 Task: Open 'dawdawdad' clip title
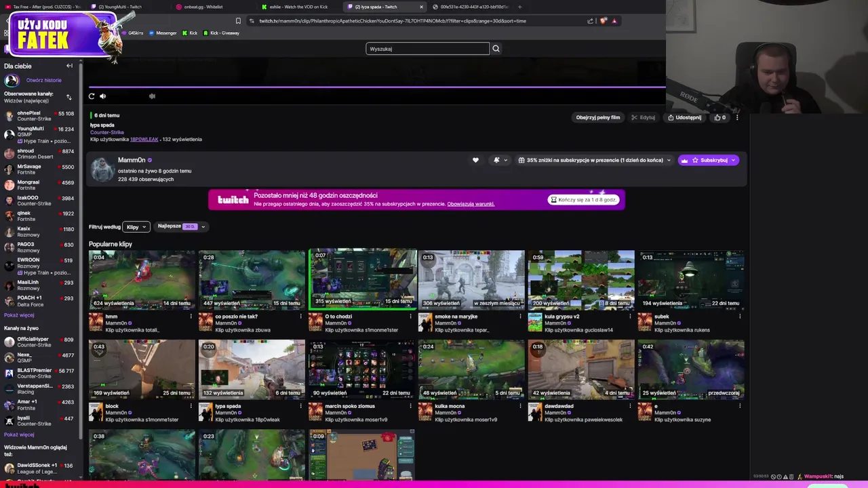pyautogui.click(x=559, y=406)
